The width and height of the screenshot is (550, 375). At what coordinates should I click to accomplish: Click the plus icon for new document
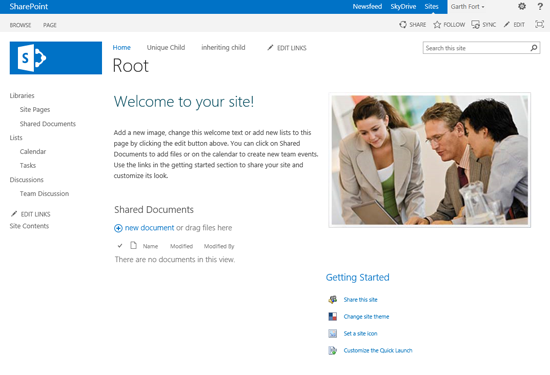point(118,228)
